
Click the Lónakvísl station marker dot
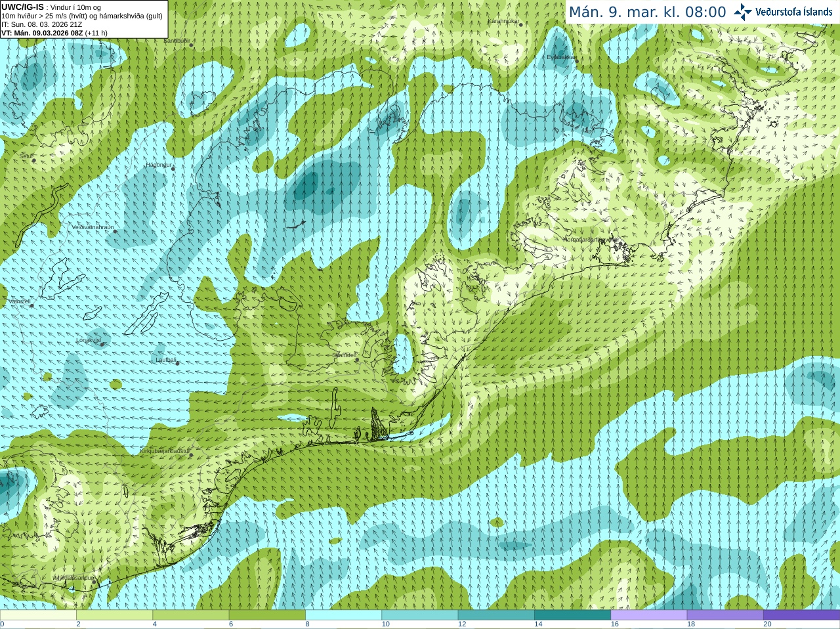[102, 344]
